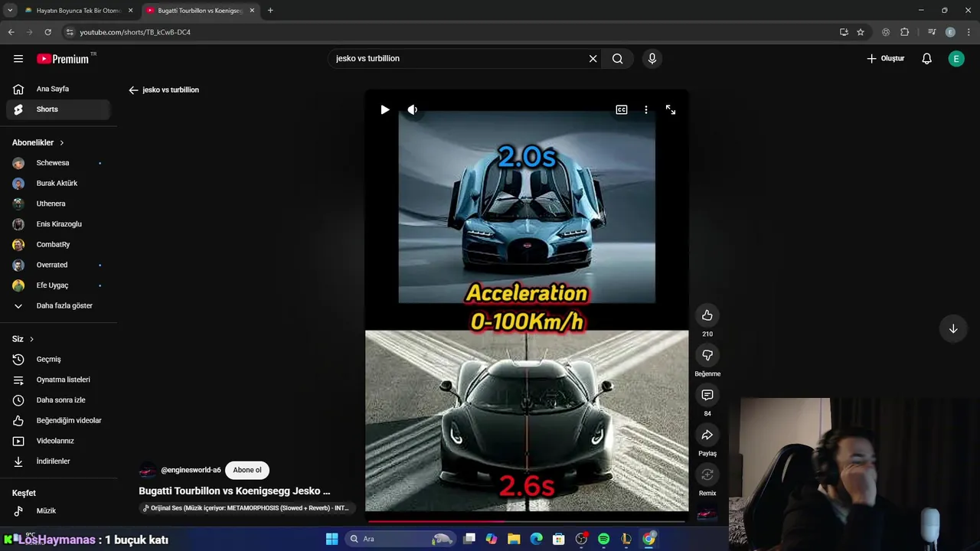Open Beğendiğim videolar
Viewport: 980px width, 551px height.
click(x=59, y=421)
